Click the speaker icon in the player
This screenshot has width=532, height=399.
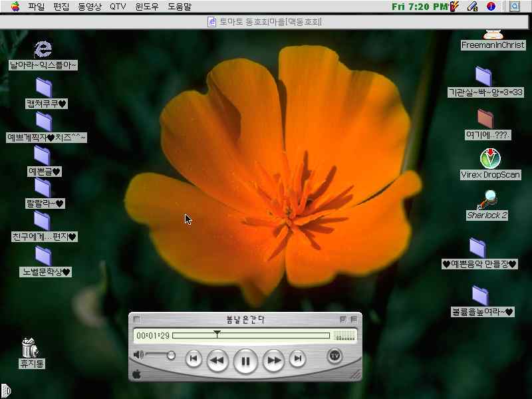[x=138, y=355]
